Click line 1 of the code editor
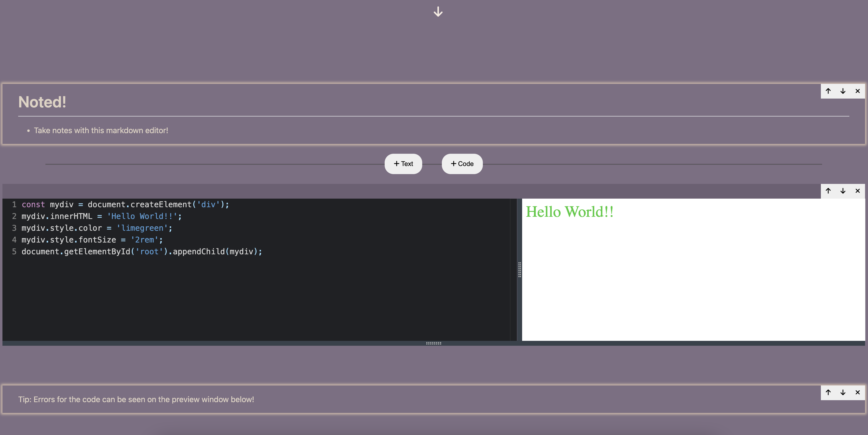Image resolution: width=868 pixels, height=435 pixels. (x=125, y=204)
